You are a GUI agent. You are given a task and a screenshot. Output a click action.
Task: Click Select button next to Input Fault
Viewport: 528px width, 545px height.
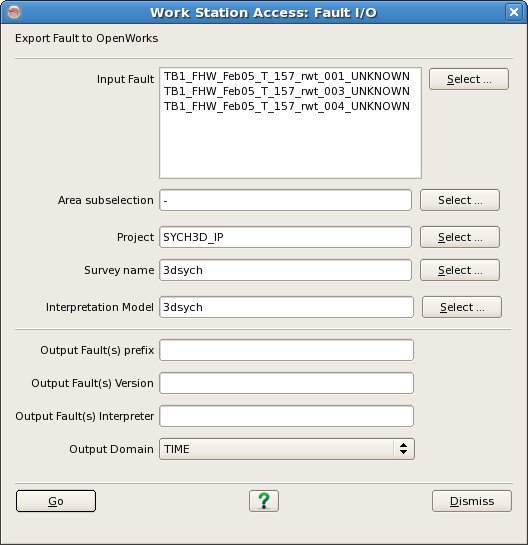(469, 79)
